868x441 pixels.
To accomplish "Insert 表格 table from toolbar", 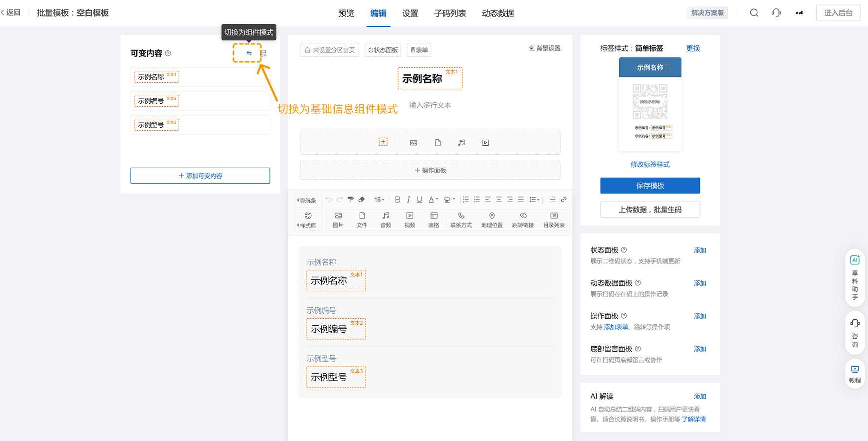I will (x=434, y=220).
